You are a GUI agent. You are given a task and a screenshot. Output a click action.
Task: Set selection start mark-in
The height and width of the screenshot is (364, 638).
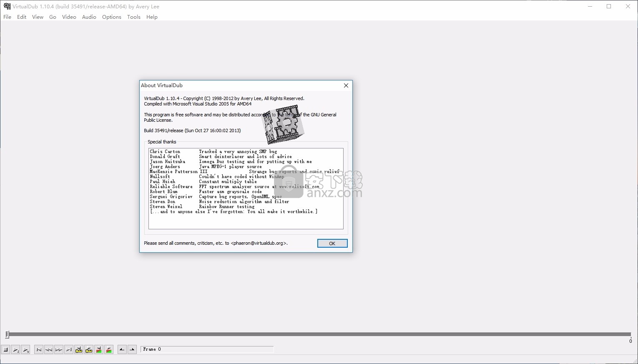coord(122,350)
